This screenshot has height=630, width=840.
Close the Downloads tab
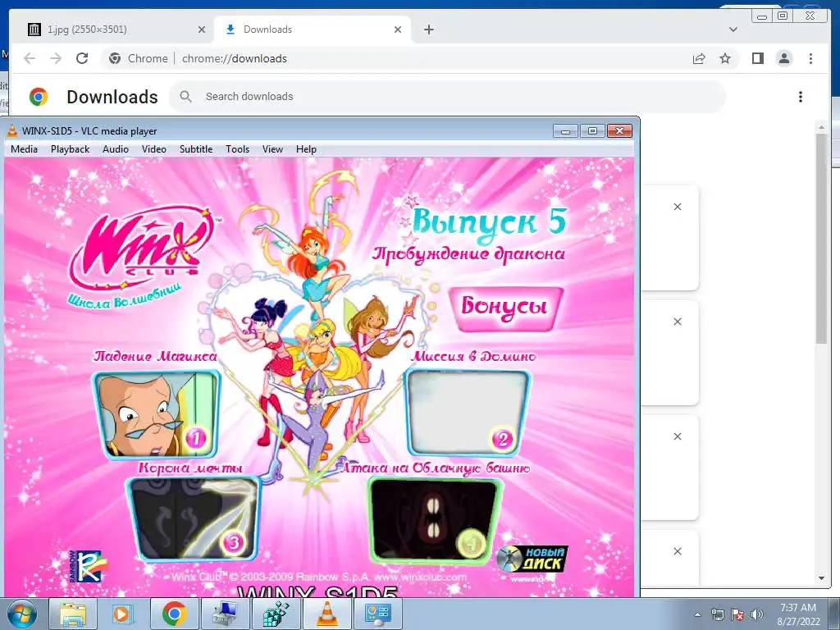(398, 30)
